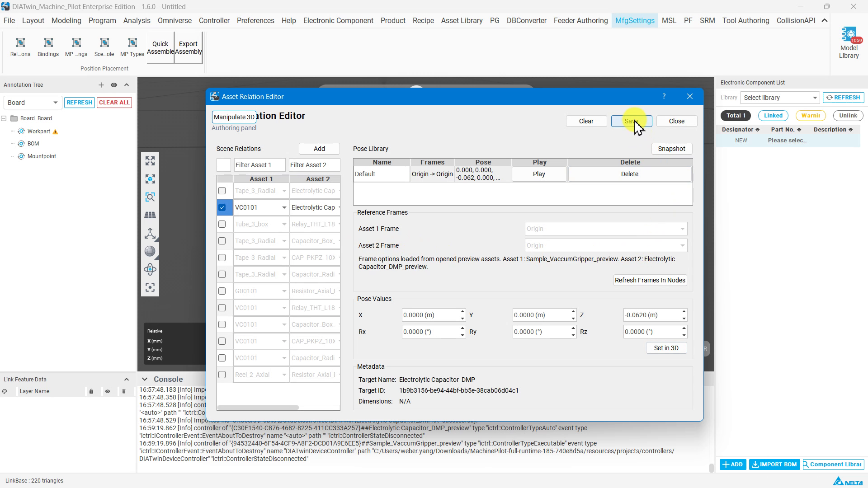The width and height of the screenshot is (868, 488).
Task: Check the Tape_3_Radial / CAP_PKPZ_10x row checkbox
Action: (222, 258)
